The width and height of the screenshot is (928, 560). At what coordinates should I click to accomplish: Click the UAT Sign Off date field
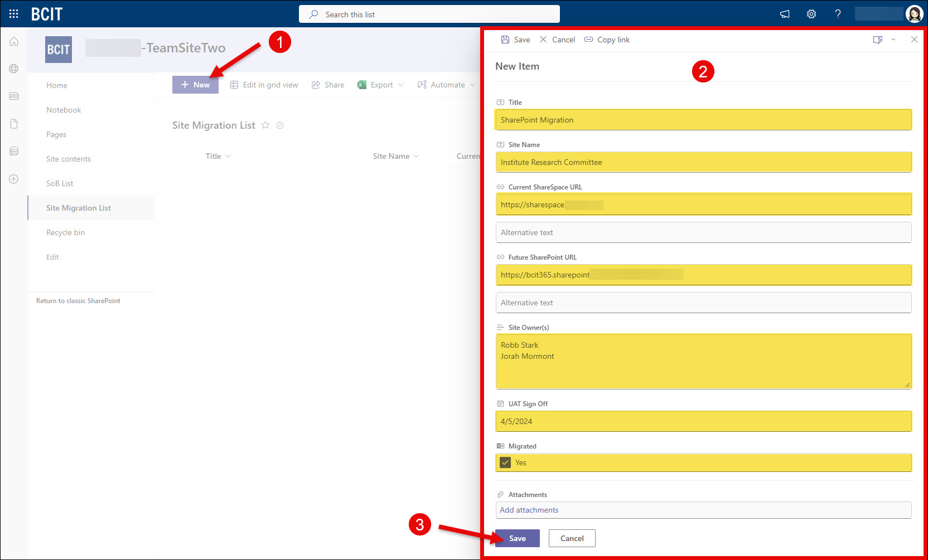pos(703,421)
